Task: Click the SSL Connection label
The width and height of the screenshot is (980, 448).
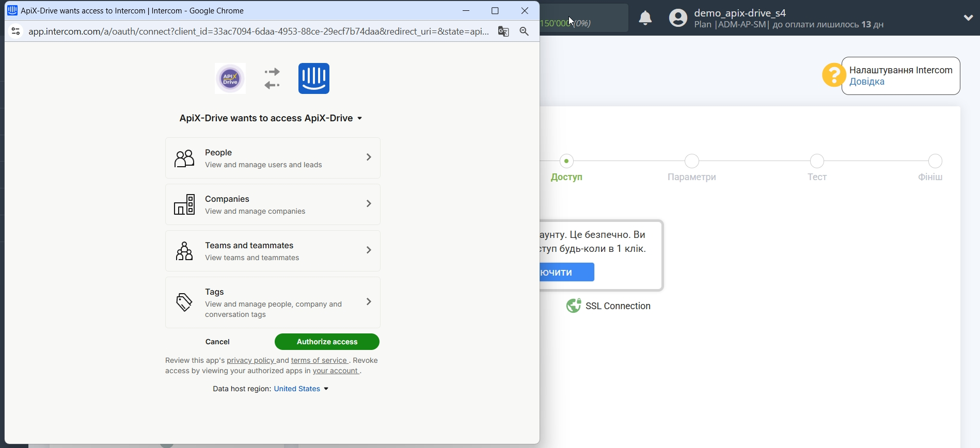Action: [x=618, y=306]
